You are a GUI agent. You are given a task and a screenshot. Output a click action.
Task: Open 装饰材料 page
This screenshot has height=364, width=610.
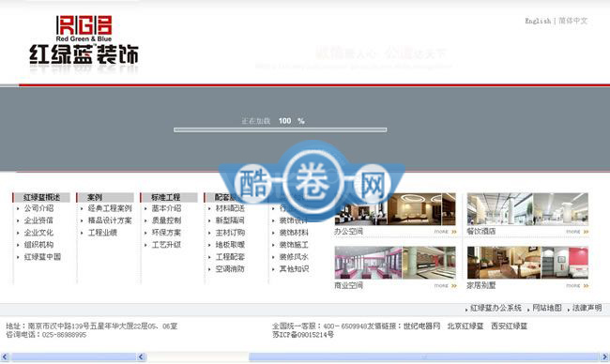294,233
